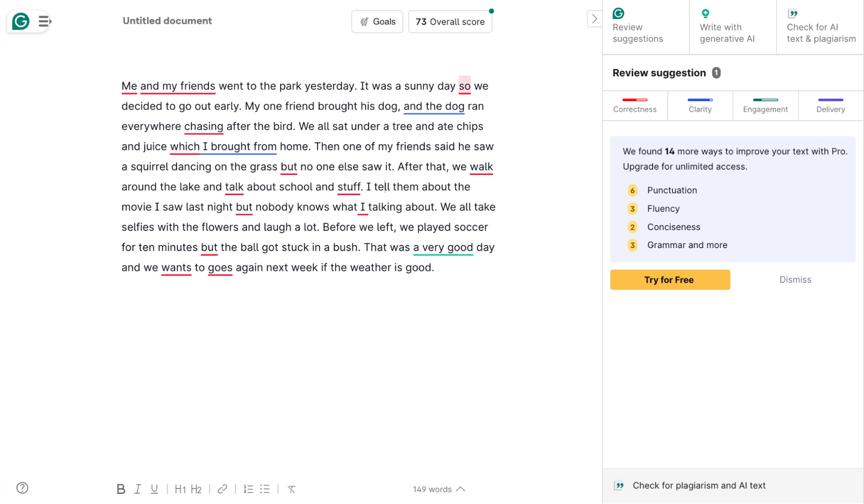Click the Punctuation count badge 6
The height and width of the screenshot is (504, 864).
pyautogui.click(x=632, y=190)
